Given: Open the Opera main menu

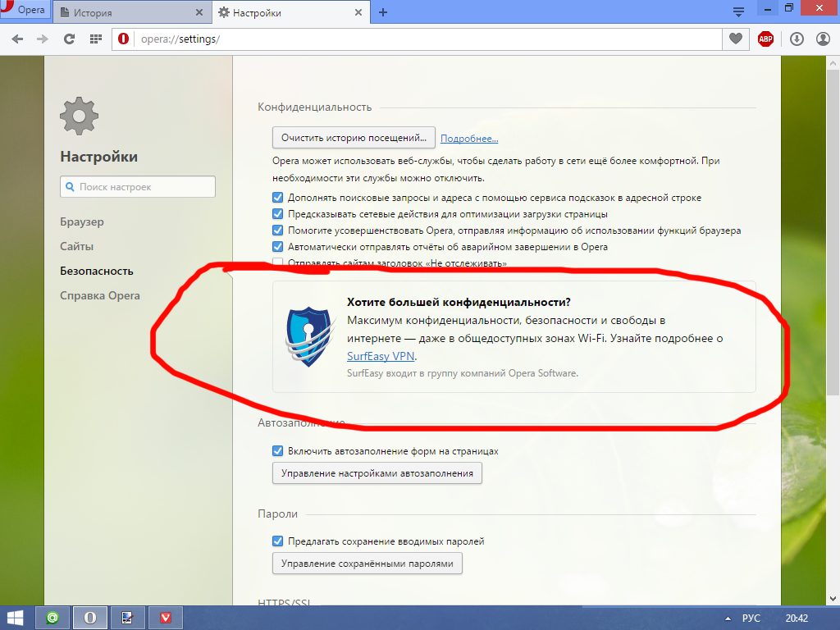Looking at the screenshot, I should point(25,10).
